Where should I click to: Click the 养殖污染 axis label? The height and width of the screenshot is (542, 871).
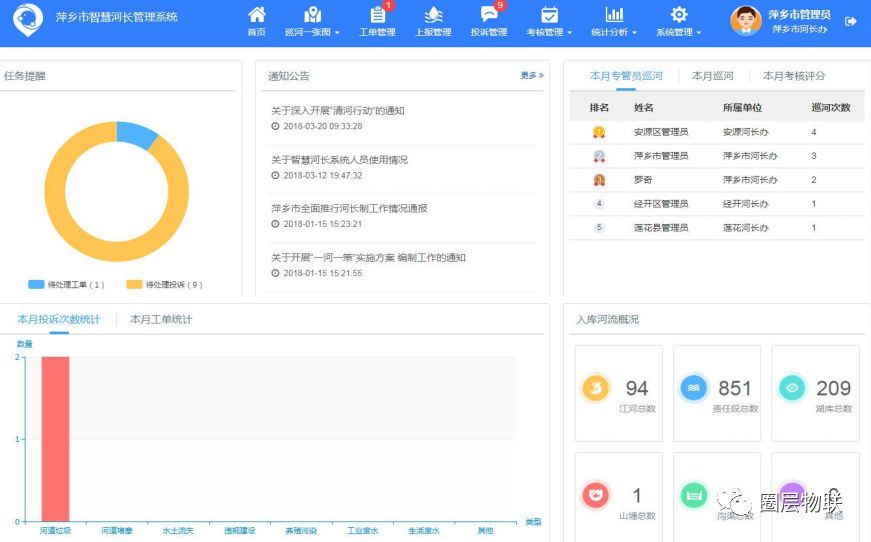(301, 531)
